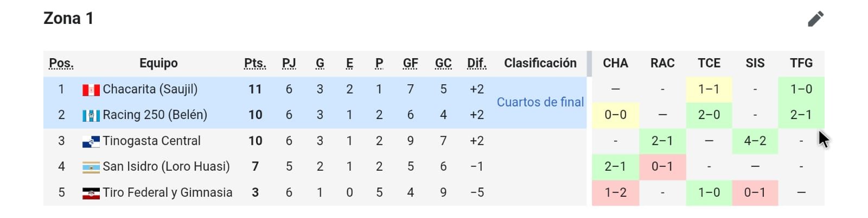868x218 pixels.
Task: Click the yellow 0–0 result cell
Action: tap(615, 115)
